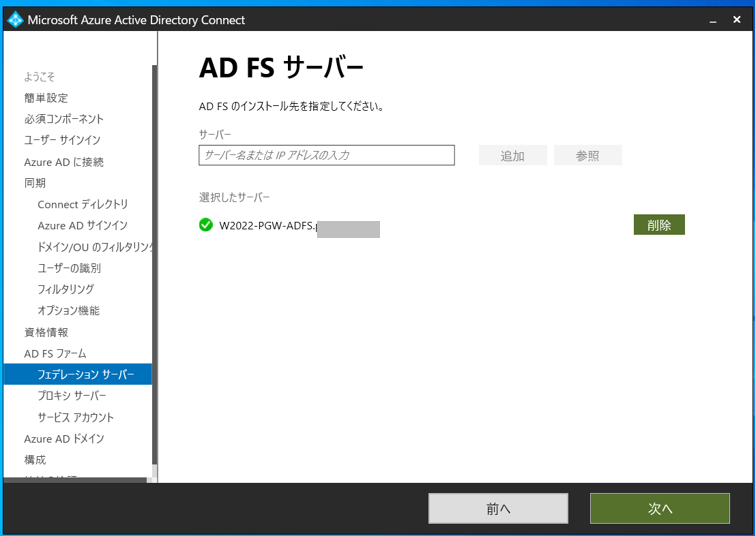The width and height of the screenshot is (755, 536).
Task: Select Azure AD に接続 step
Action: (x=64, y=162)
